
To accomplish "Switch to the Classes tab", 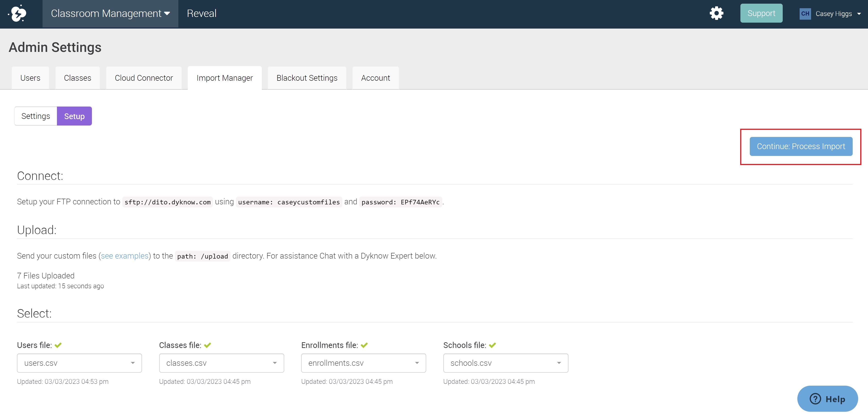I will 78,78.
